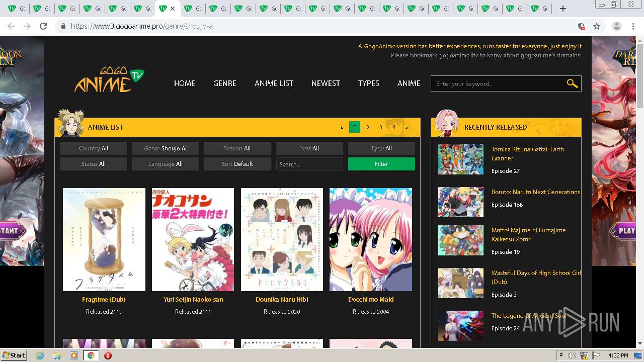Open File Explorer from taskbar
This screenshot has width=644, height=362.
tap(57, 355)
